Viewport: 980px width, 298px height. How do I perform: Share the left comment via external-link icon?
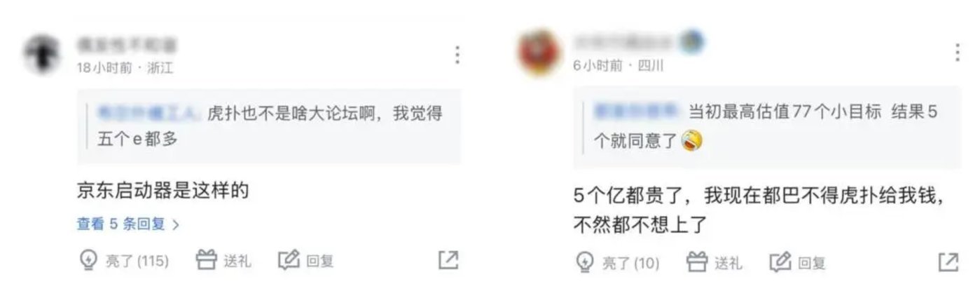(x=448, y=260)
